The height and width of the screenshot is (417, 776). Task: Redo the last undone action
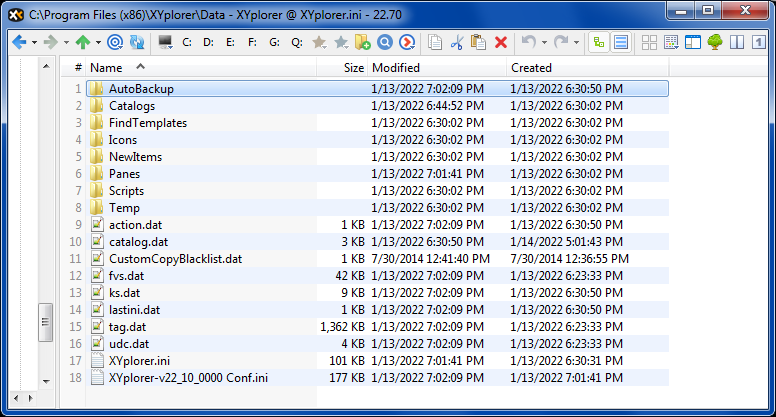pos(561,42)
